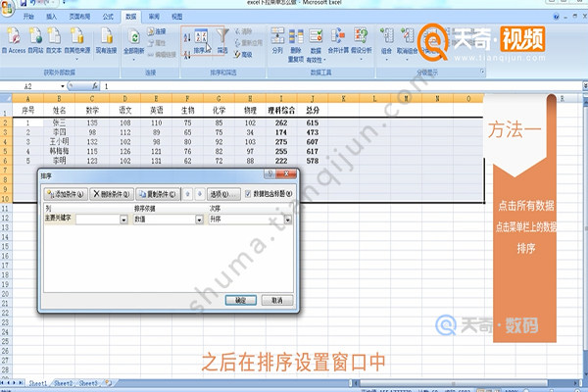Expand the Group (组合) dropdown arrow
Screen dimensions: 588x392
pyautogui.click(x=387, y=59)
